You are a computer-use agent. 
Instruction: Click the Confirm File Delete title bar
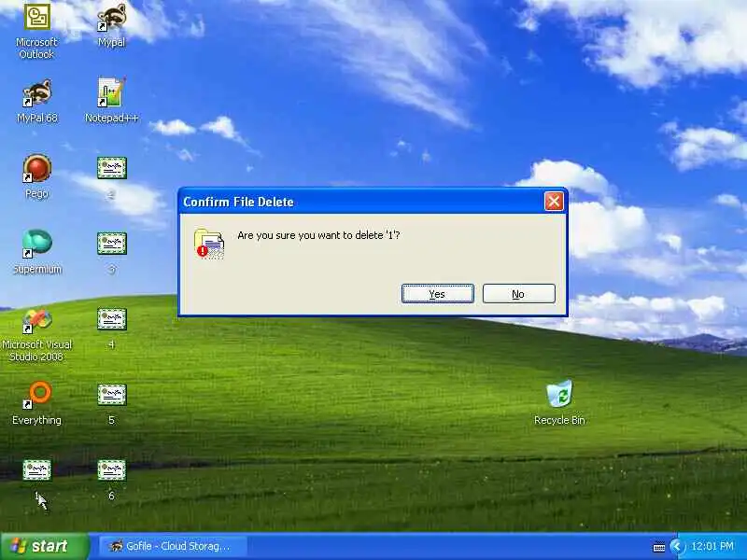click(x=362, y=202)
